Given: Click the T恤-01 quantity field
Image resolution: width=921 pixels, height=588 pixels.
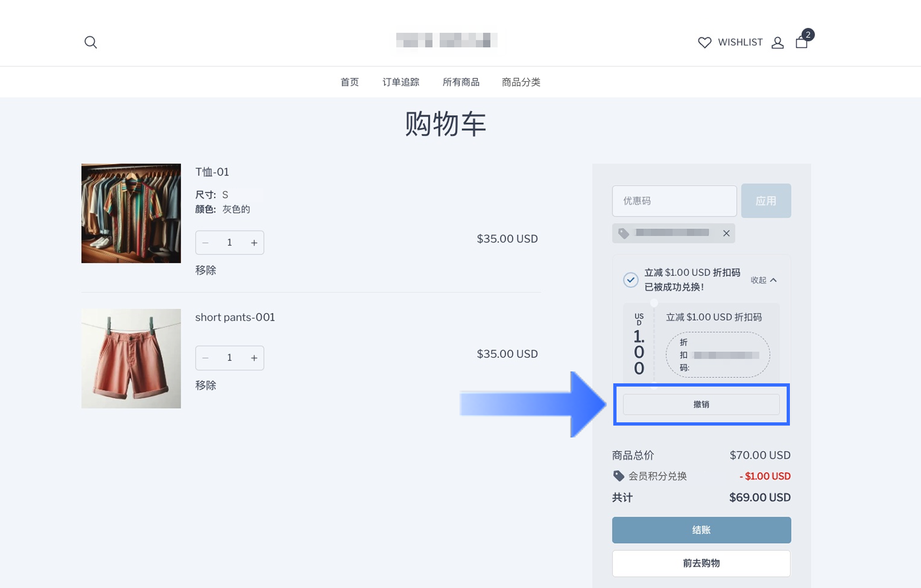Looking at the screenshot, I should (230, 243).
